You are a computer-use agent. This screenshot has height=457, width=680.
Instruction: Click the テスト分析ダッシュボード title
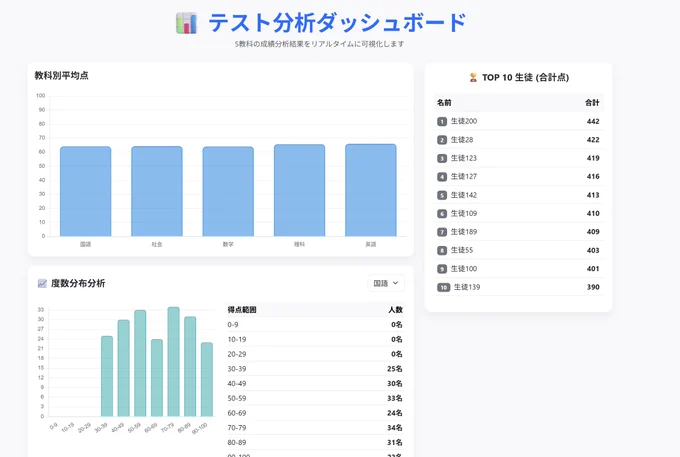tap(337, 23)
